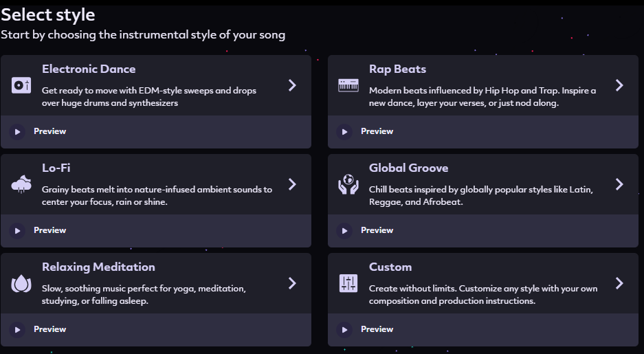Click the Rap Beats description text
644x354 pixels.
[x=482, y=97]
